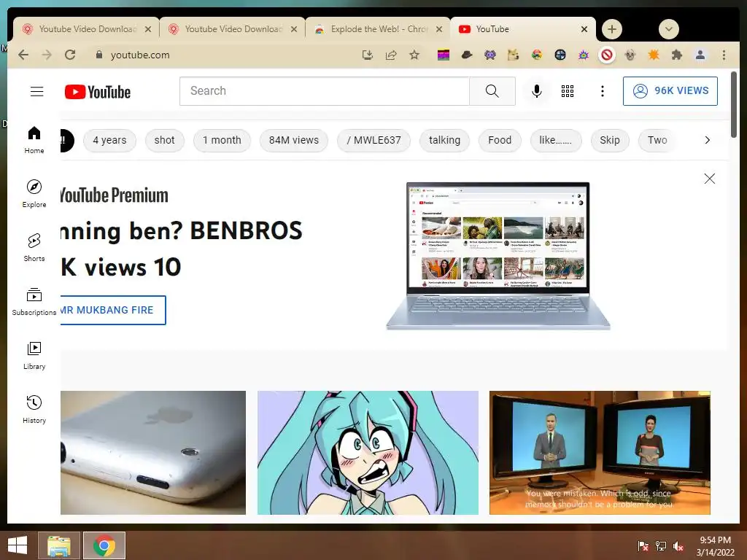747x560 pixels.
Task: Reload the page
Action: tap(70, 55)
